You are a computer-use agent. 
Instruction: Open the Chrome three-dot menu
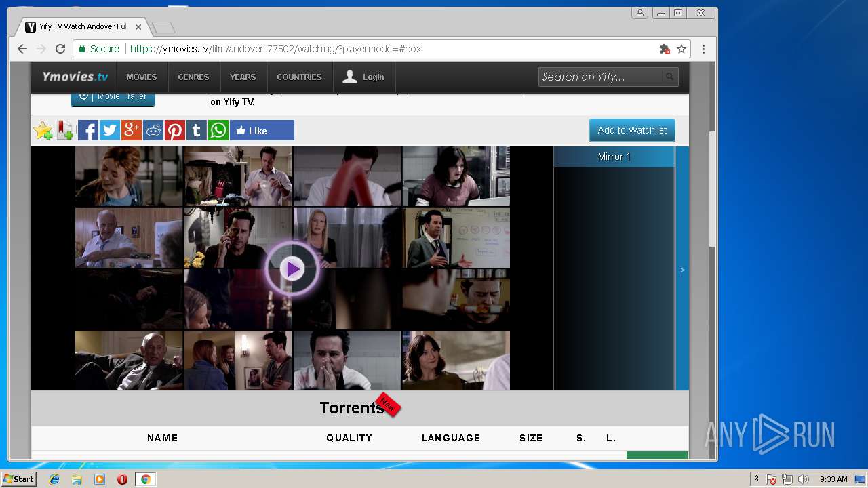pos(703,49)
